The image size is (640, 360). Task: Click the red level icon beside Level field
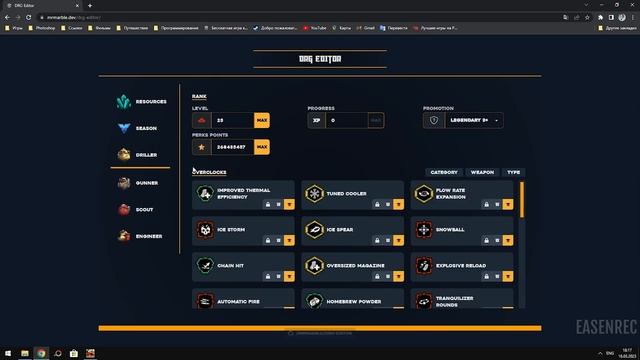[x=202, y=120]
